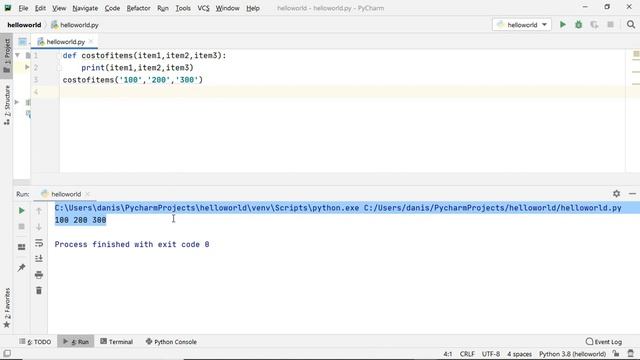The height and width of the screenshot is (360, 640).
Task: Click the Python 3.8 interpreter status
Action: pyautogui.click(x=572, y=354)
